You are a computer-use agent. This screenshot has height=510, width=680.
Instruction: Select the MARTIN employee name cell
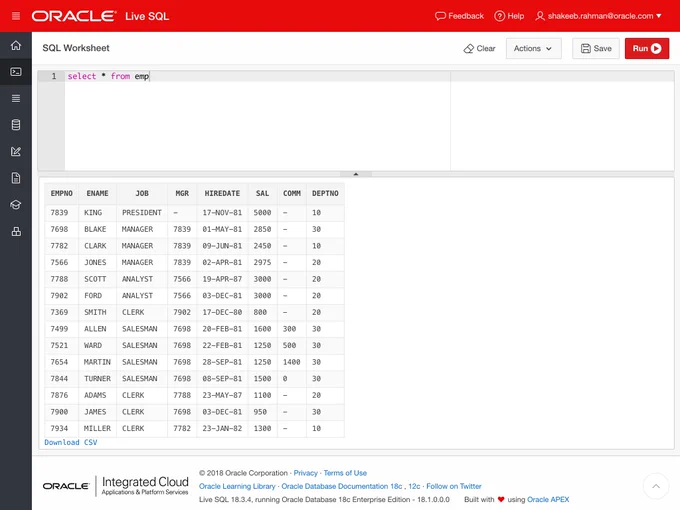[97, 362]
